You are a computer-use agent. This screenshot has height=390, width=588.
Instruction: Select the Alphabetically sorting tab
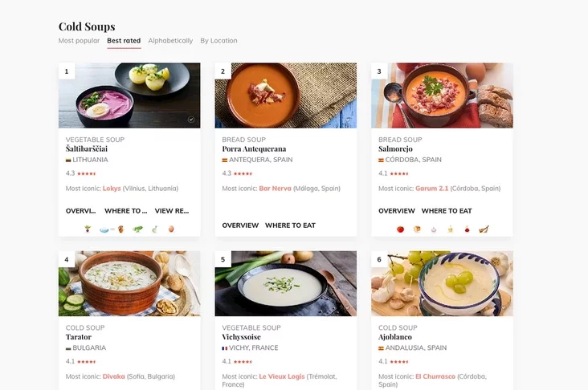point(170,40)
